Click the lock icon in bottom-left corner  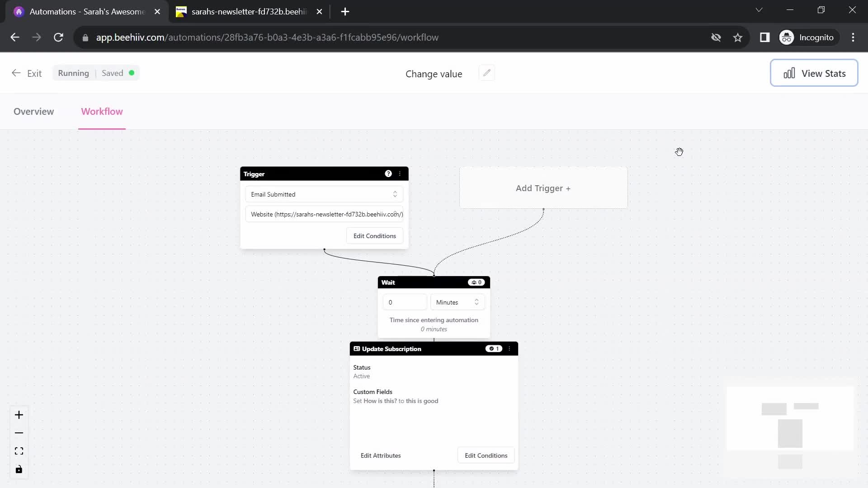point(19,470)
